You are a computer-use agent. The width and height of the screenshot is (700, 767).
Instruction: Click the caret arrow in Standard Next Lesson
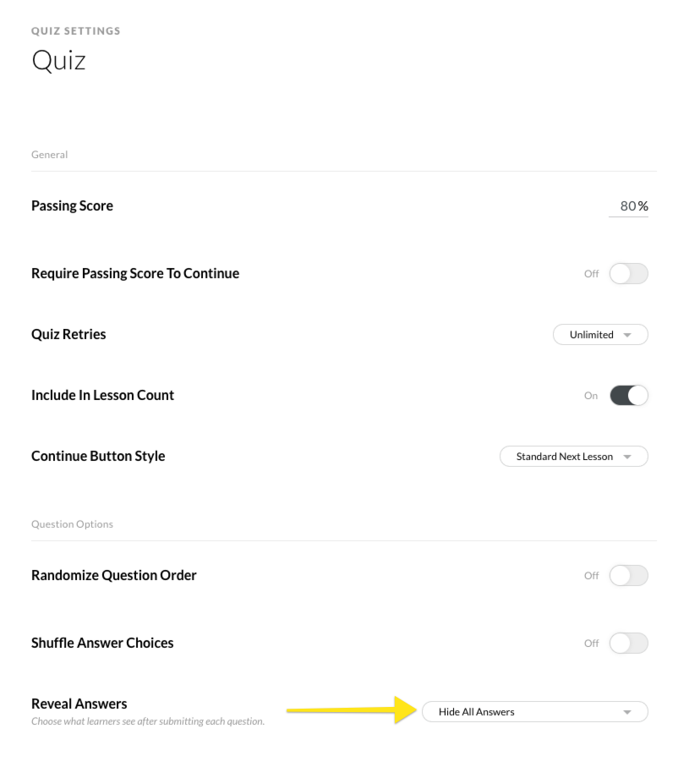click(627, 457)
